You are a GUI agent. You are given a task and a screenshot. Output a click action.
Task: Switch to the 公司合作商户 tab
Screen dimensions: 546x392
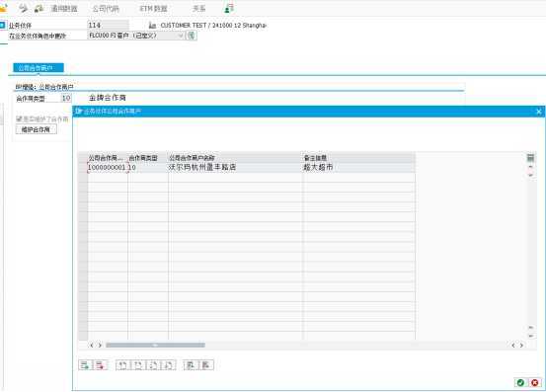(39, 68)
